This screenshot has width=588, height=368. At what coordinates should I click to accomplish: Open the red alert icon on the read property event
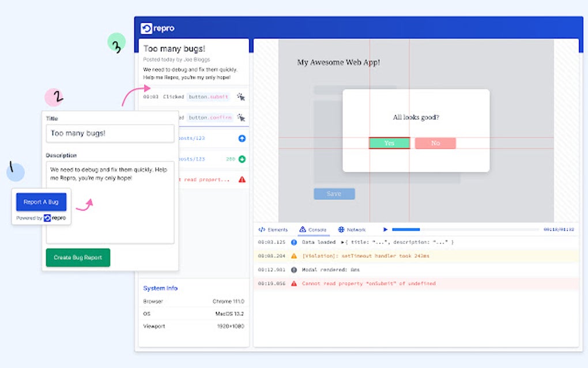click(242, 179)
